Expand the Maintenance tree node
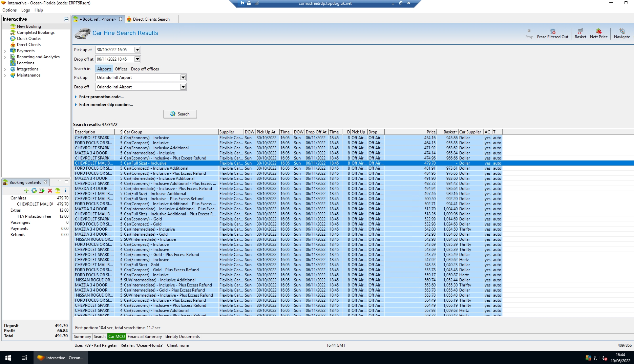 (x=5, y=76)
